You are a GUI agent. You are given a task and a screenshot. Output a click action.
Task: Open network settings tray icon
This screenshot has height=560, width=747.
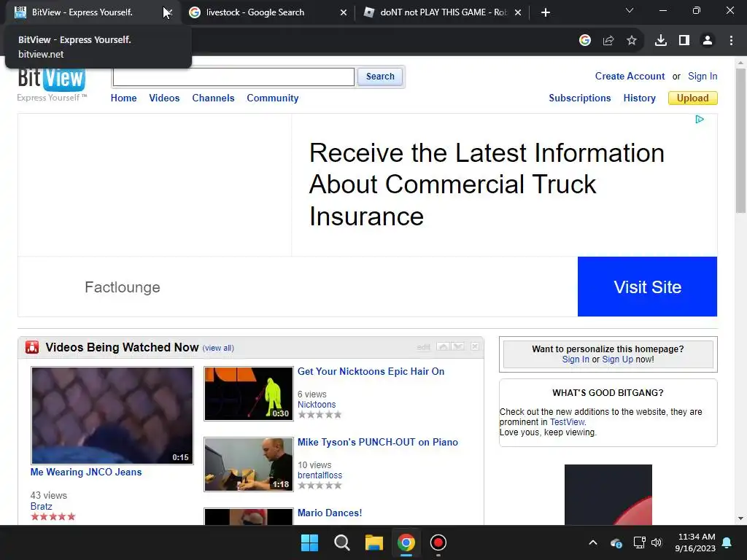point(639,542)
